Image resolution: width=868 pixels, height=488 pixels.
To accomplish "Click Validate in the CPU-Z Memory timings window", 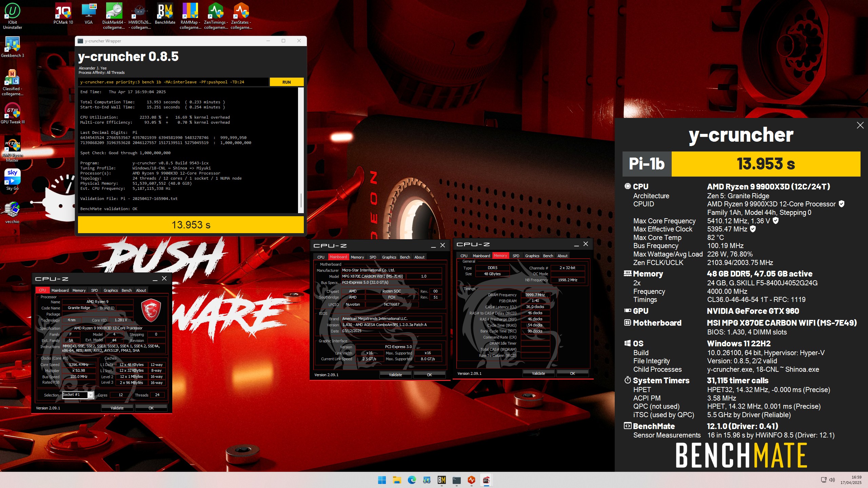I will coord(538,373).
